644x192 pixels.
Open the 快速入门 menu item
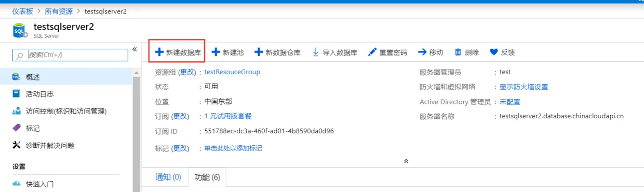(x=66, y=184)
